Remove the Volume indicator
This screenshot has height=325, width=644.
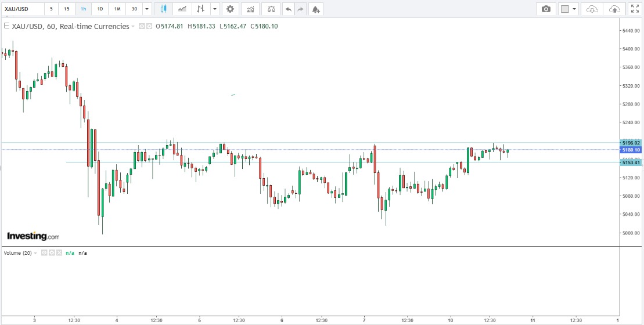(59, 253)
